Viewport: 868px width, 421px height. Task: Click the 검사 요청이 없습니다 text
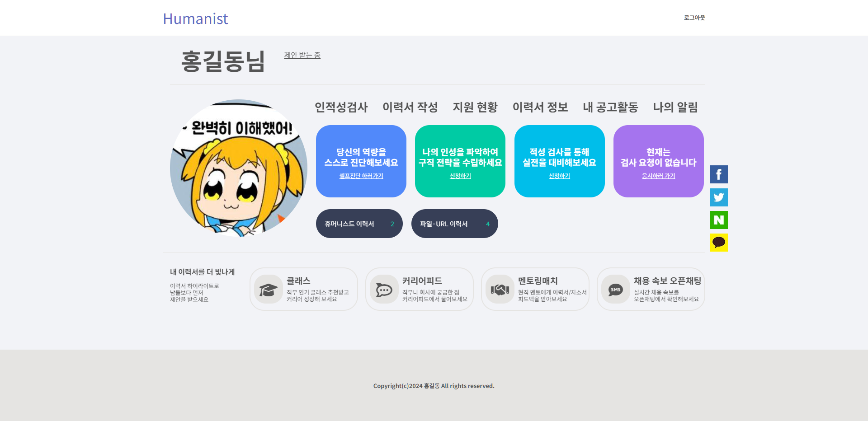tap(658, 163)
